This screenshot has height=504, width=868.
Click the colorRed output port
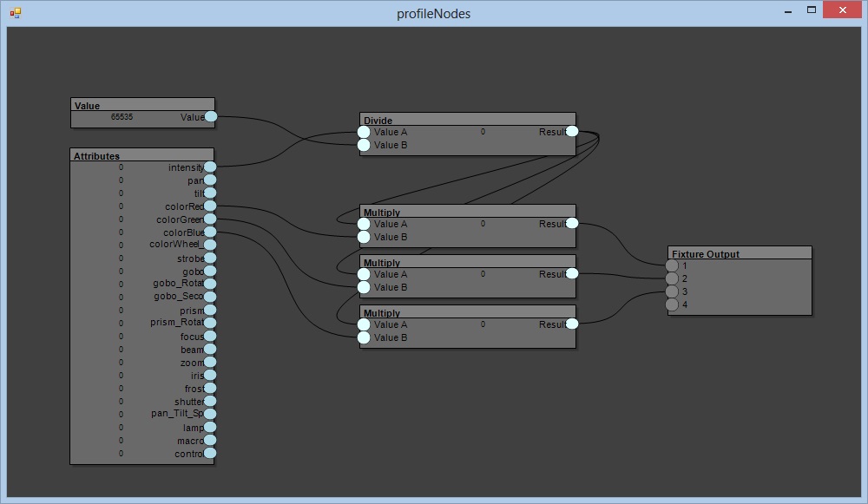[x=209, y=206]
